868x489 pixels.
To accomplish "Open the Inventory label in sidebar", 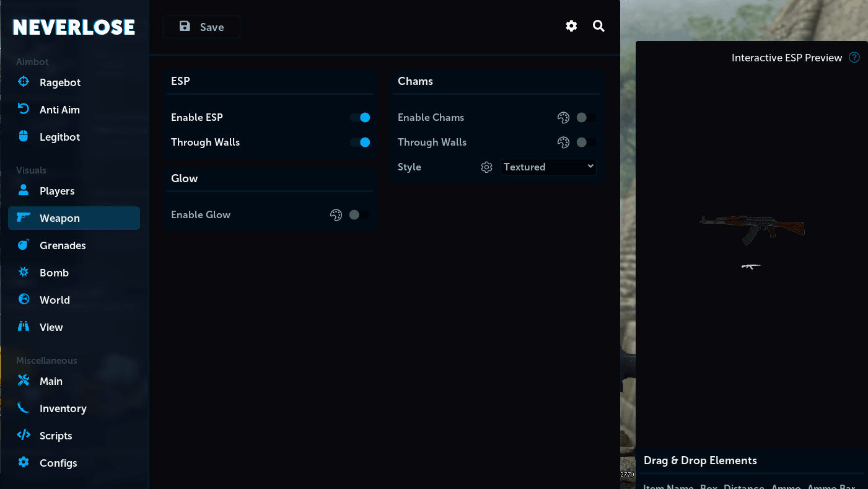I will click(x=63, y=408).
